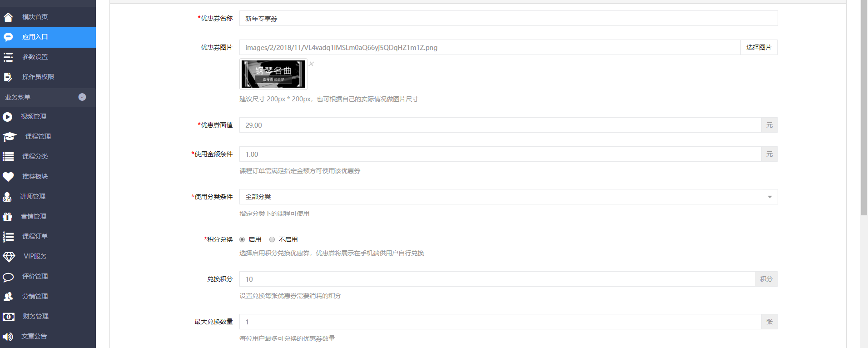Click the 优惠券名称 field containing 新年专享券

pos(508,18)
